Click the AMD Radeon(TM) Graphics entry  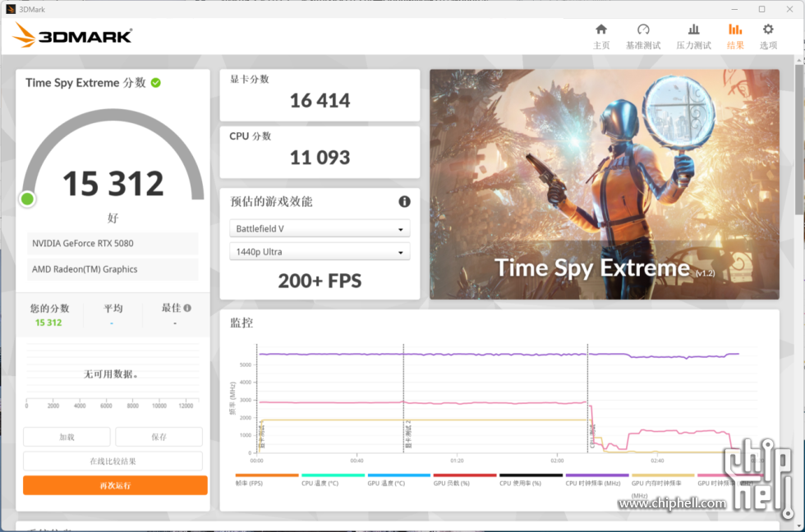pyautogui.click(x=113, y=269)
